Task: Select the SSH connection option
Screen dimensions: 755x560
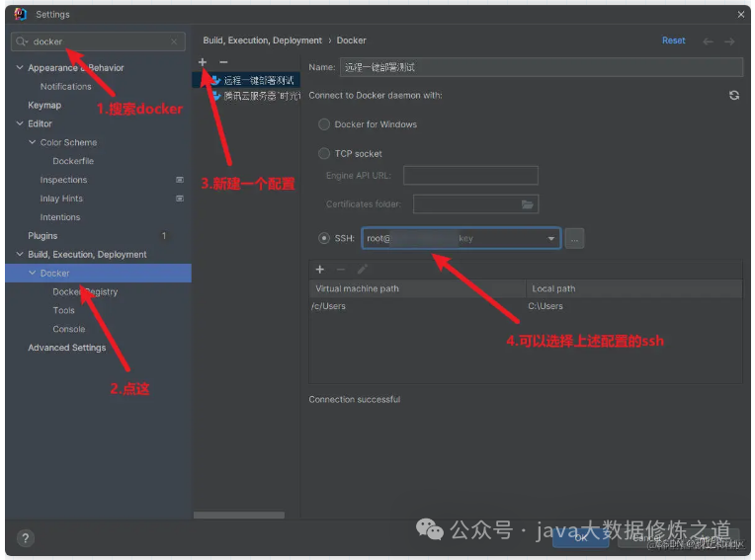Action: [324, 238]
